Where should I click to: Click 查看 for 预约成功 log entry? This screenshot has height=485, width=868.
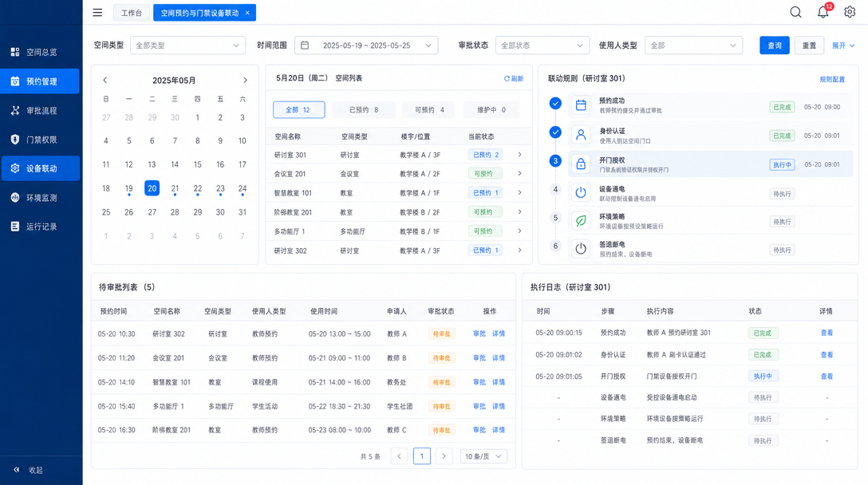pos(827,333)
